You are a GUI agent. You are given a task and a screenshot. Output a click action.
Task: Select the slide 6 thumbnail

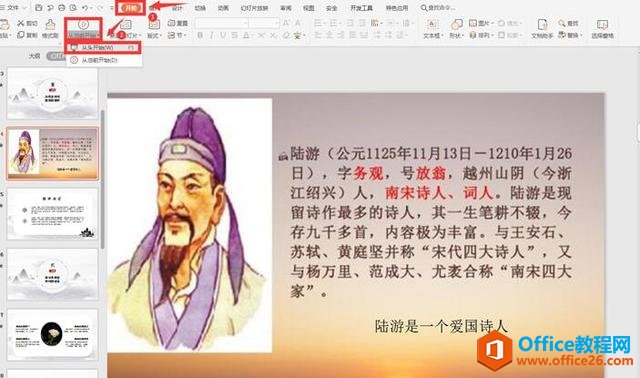(53, 274)
